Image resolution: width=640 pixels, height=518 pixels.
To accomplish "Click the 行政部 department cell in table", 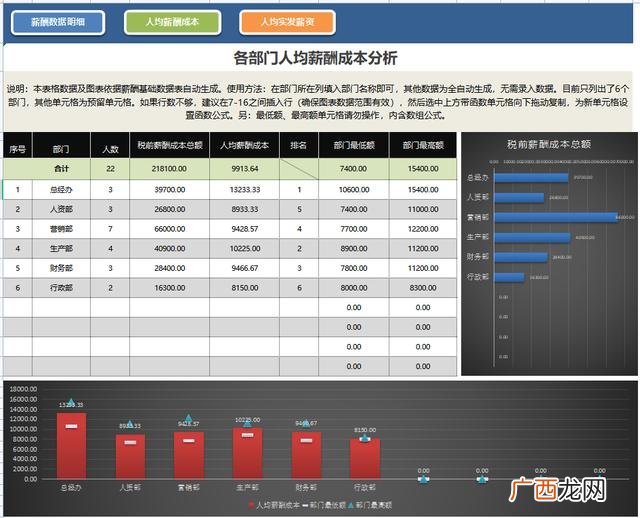I will [61, 288].
